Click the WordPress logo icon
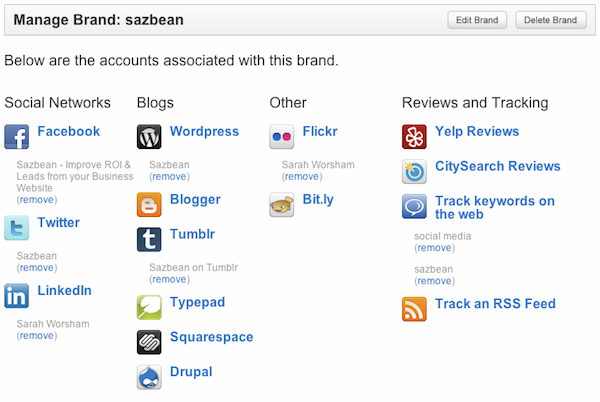 (149, 137)
